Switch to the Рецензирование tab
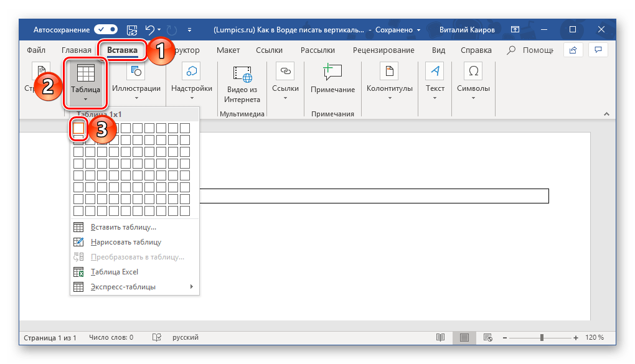The image size is (635, 364). click(383, 50)
